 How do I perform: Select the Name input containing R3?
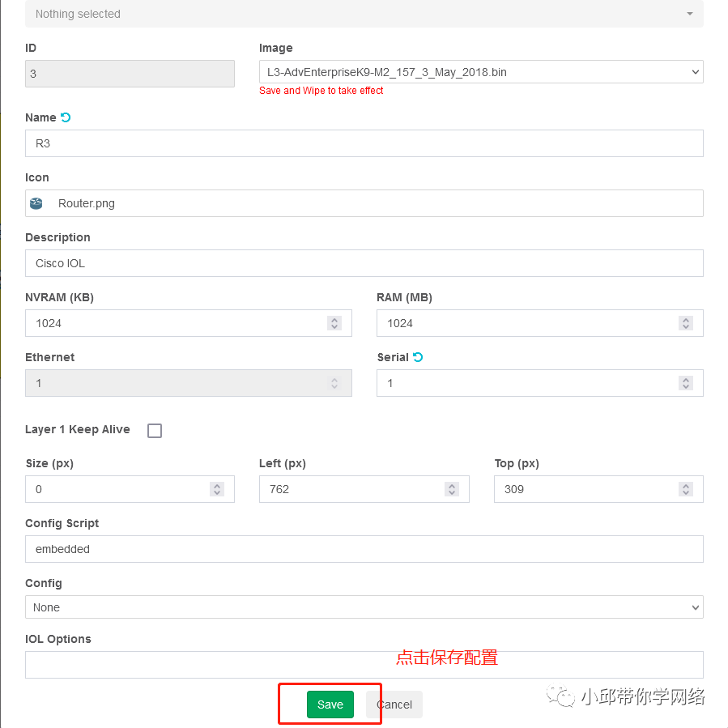click(x=364, y=143)
